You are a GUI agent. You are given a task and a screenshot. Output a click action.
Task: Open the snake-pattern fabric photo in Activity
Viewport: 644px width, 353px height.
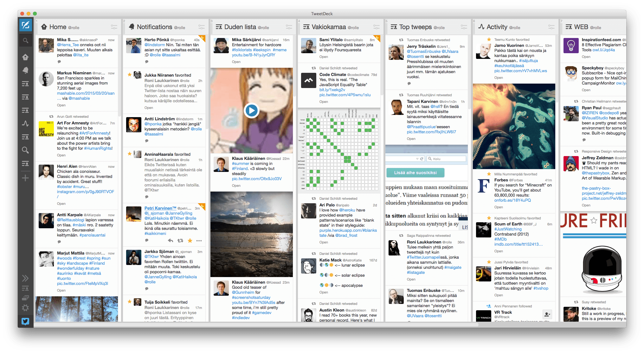[514, 126]
